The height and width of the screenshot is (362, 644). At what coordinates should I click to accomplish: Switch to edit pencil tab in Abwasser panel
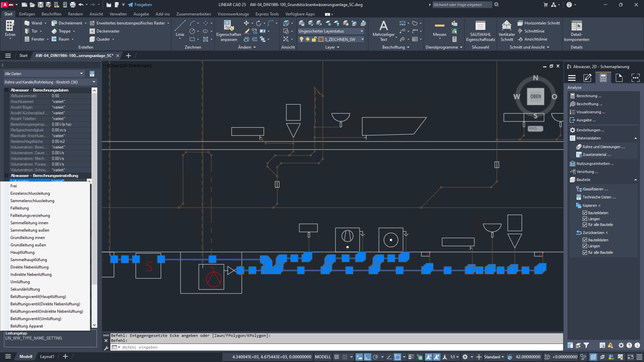pyautogui.click(x=587, y=78)
